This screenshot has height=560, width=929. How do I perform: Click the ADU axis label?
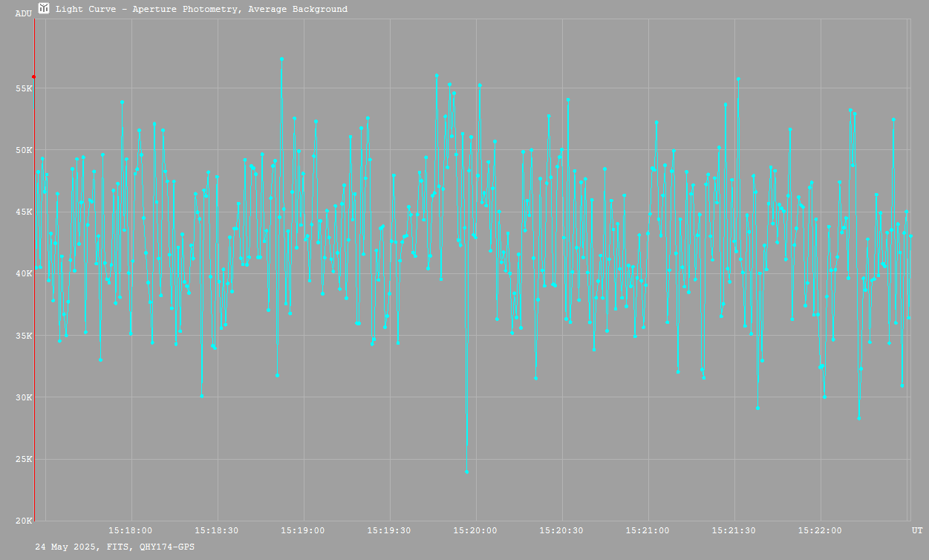(24, 13)
